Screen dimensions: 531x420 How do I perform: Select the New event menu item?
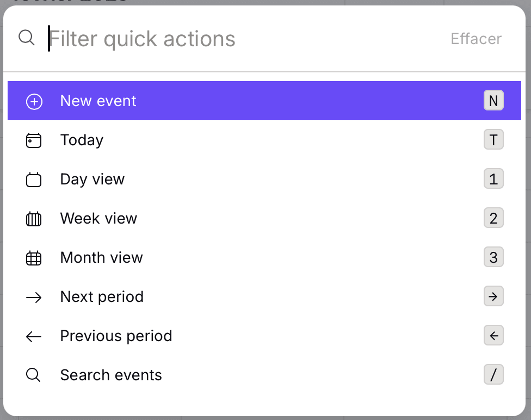(98, 101)
